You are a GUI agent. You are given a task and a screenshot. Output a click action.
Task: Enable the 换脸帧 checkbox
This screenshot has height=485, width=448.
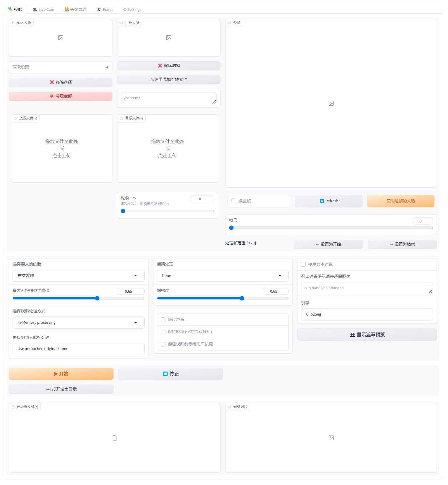[x=234, y=201]
